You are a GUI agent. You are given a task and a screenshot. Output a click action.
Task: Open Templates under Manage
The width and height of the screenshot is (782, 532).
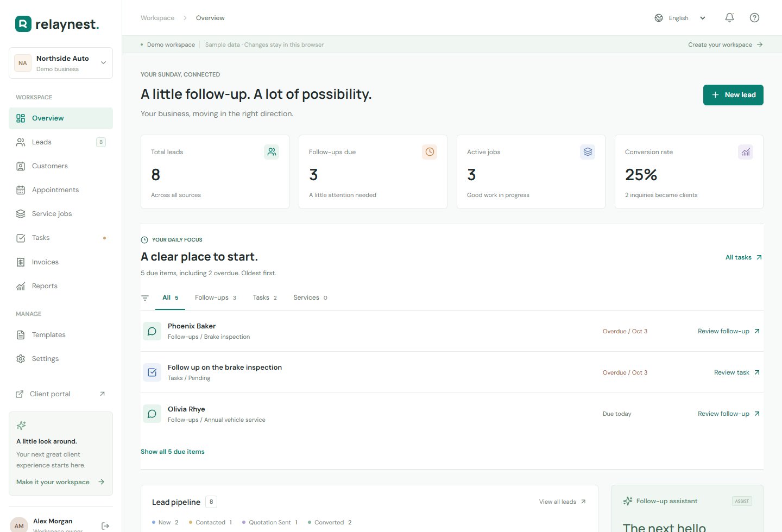(x=61, y=335)
